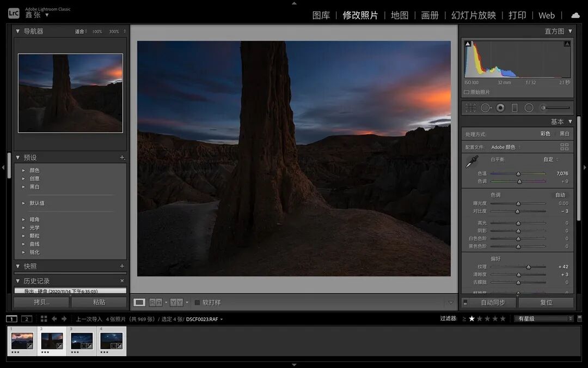
Task: Switch to the 图库 module
Action: click(321, 15)
